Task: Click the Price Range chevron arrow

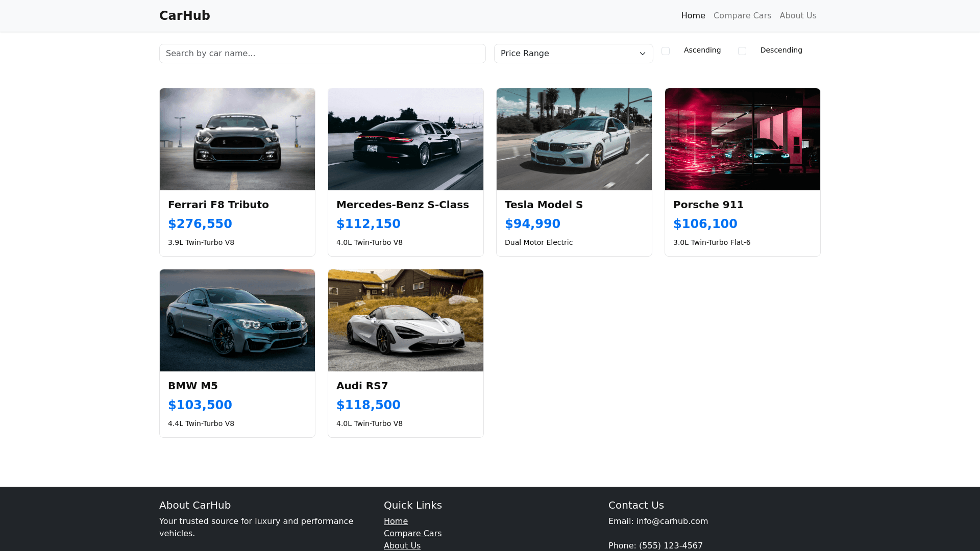Action: (643, 54)
